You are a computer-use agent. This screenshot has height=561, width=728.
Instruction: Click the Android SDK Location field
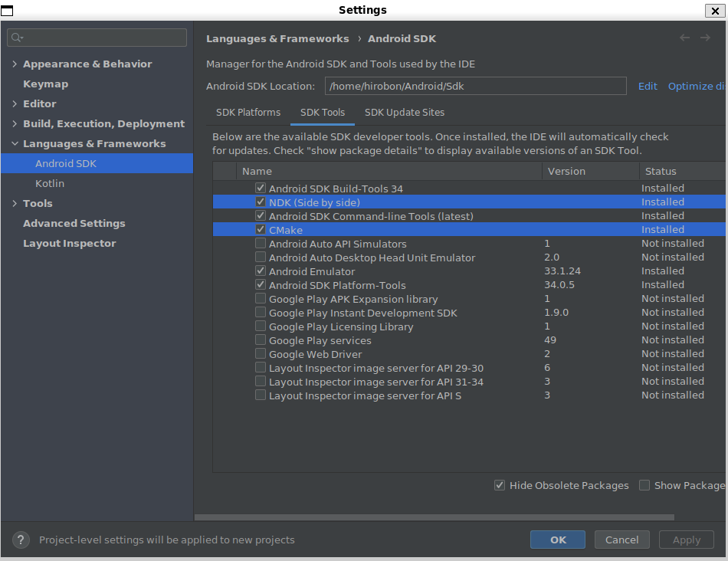click(x=475, y=87)
